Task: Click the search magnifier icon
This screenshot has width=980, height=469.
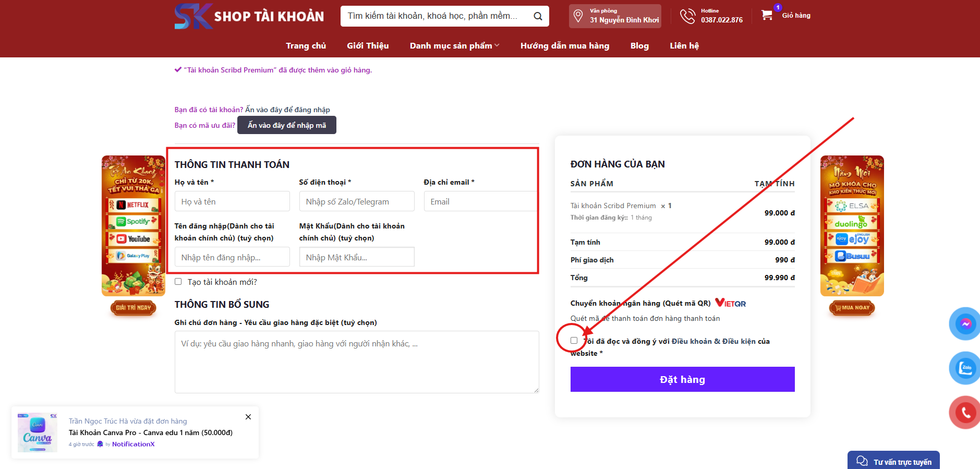Action: click(538, 16)
